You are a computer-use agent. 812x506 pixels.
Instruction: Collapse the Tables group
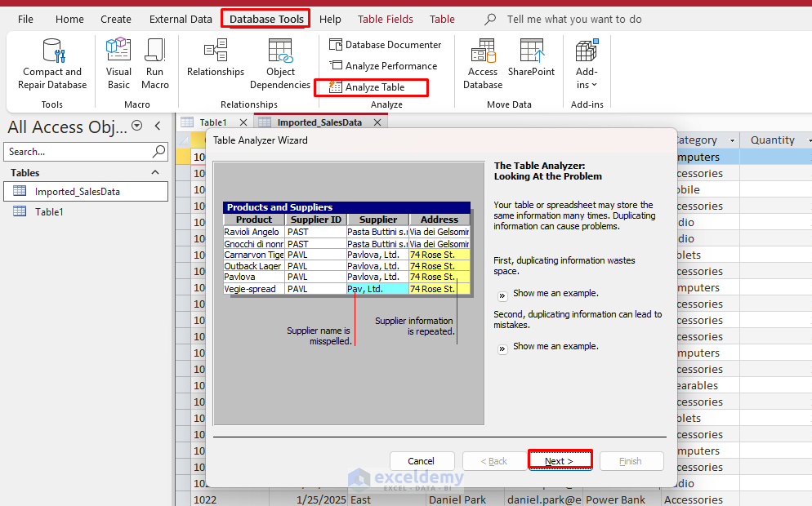(x=155, y=172)
